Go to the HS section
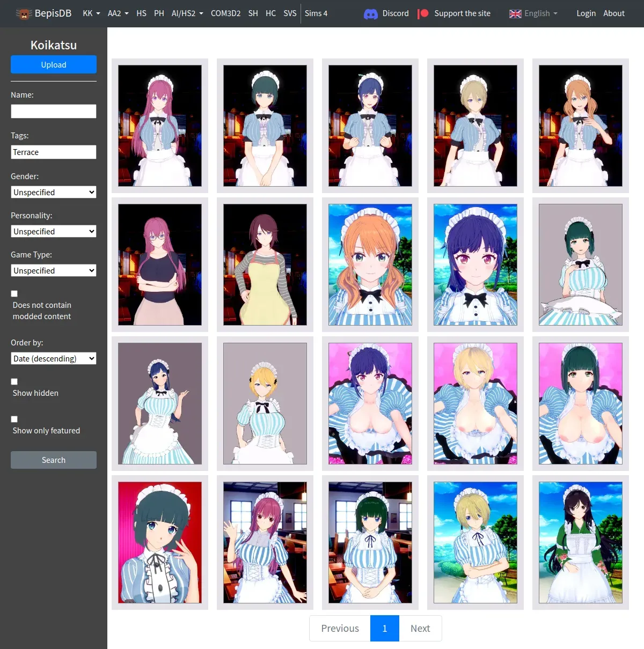 (142, 13)
